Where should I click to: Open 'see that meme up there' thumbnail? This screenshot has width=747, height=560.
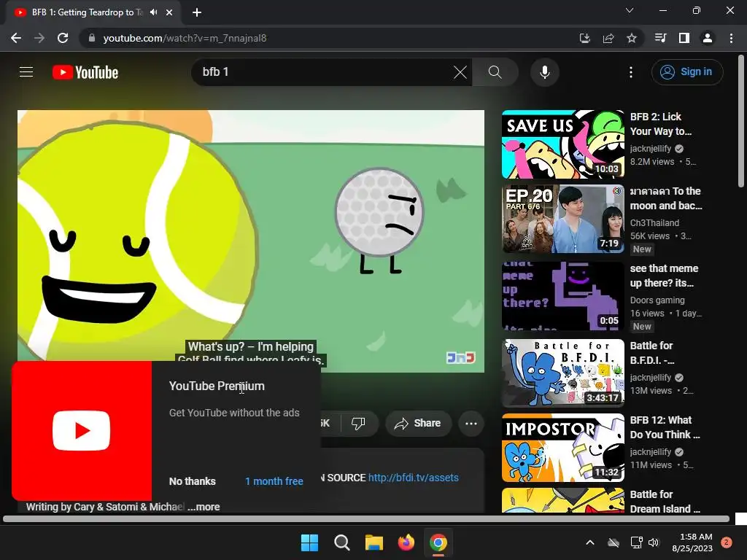pyautogui.click(x=562, y=296)
